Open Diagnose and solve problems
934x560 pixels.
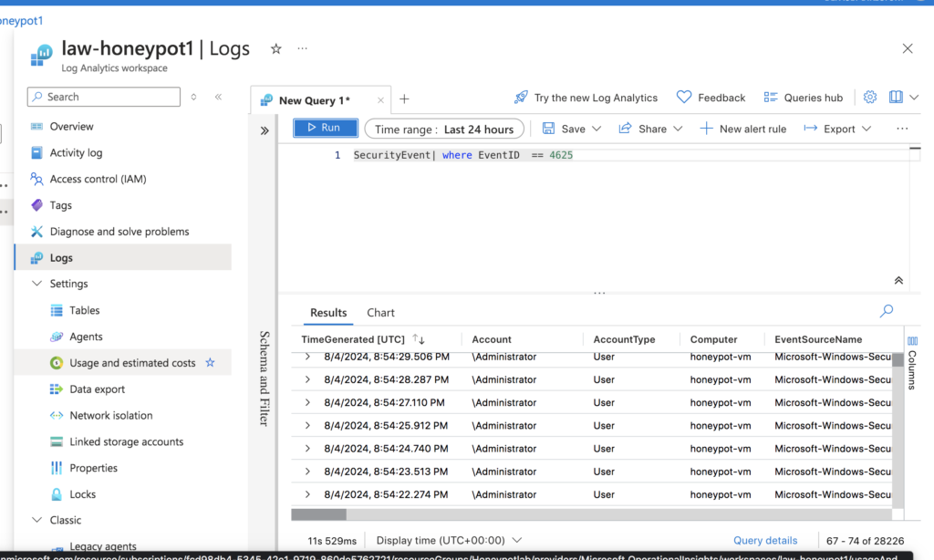(x=119, y=231)
